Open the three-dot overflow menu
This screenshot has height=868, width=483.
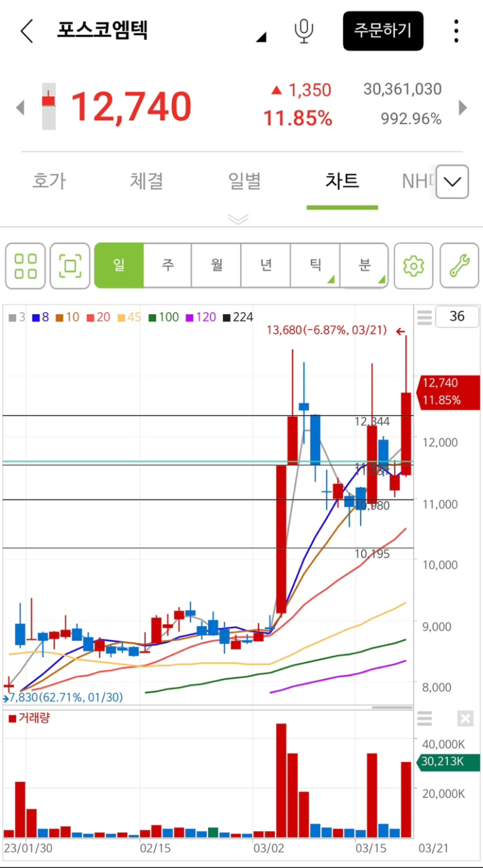(456, 31)
